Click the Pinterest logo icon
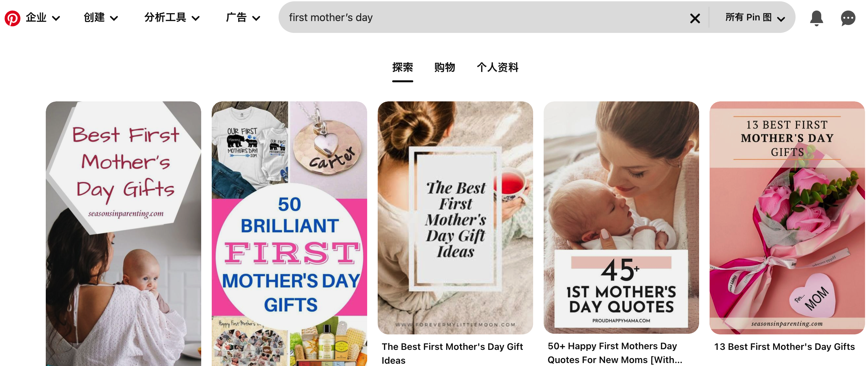Image resolution: width=868 pixels, height=366 pixels. click(x=13, y=18)
